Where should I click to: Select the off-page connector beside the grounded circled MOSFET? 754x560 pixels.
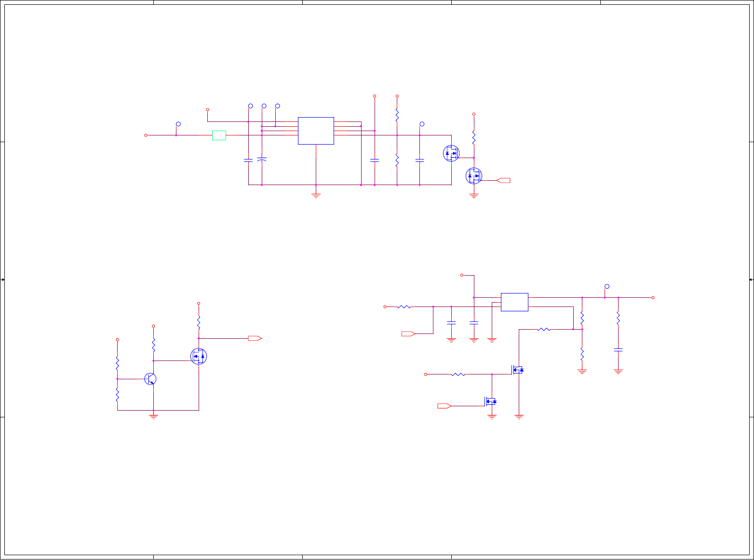[x=503, y=180]
